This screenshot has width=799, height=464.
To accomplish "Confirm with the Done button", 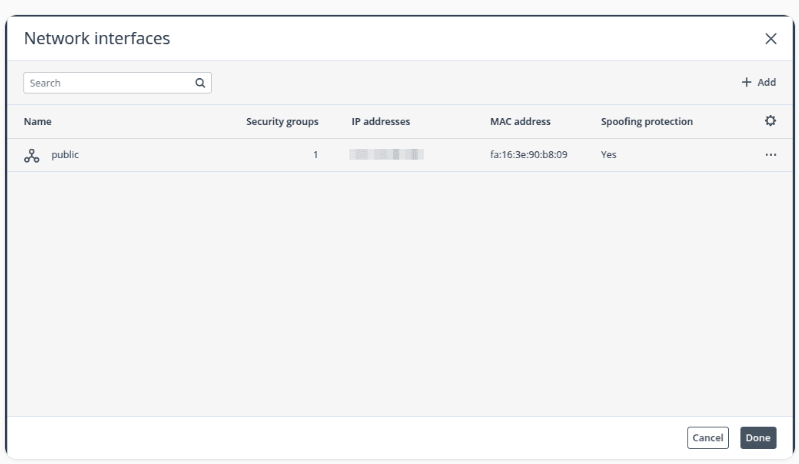I will [x=758, y=438].
